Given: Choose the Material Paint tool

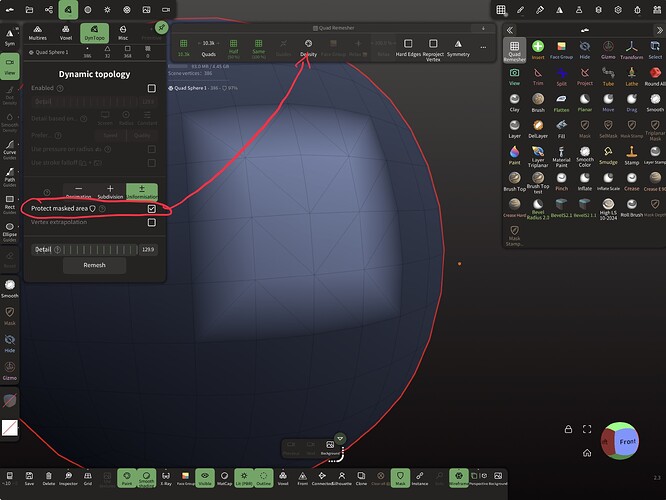Looking at the screenshot, I should (561, 157).
